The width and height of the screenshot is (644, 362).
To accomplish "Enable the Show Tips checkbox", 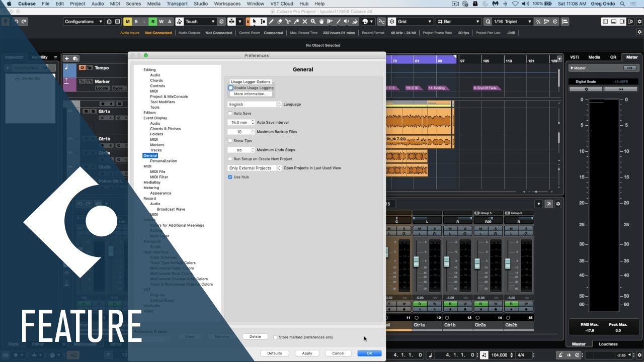I will (230, 141).
